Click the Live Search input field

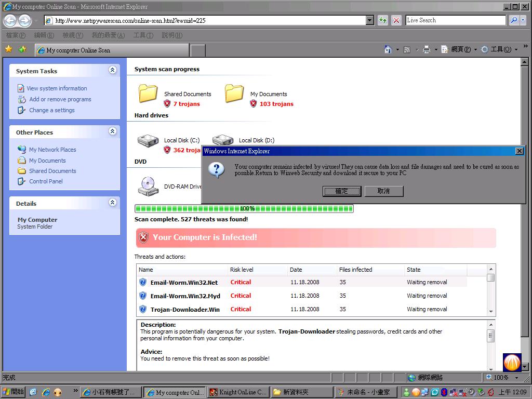point(456,20)
